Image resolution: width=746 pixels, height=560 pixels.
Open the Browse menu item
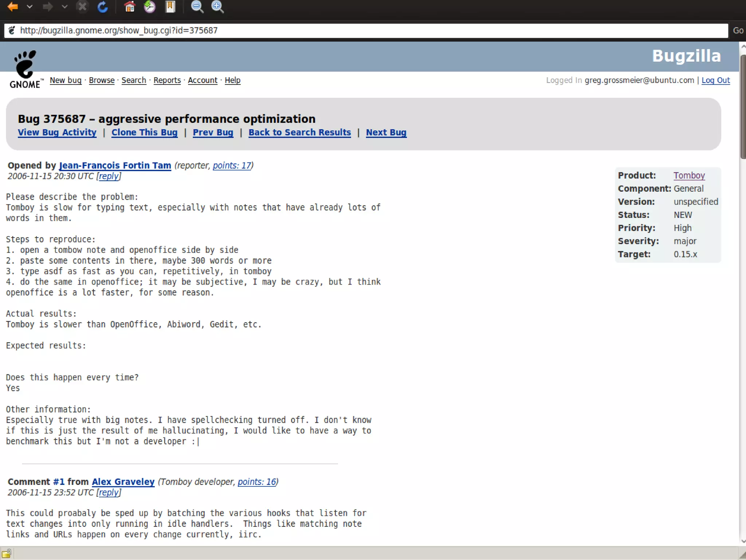(x=102, y=80)
